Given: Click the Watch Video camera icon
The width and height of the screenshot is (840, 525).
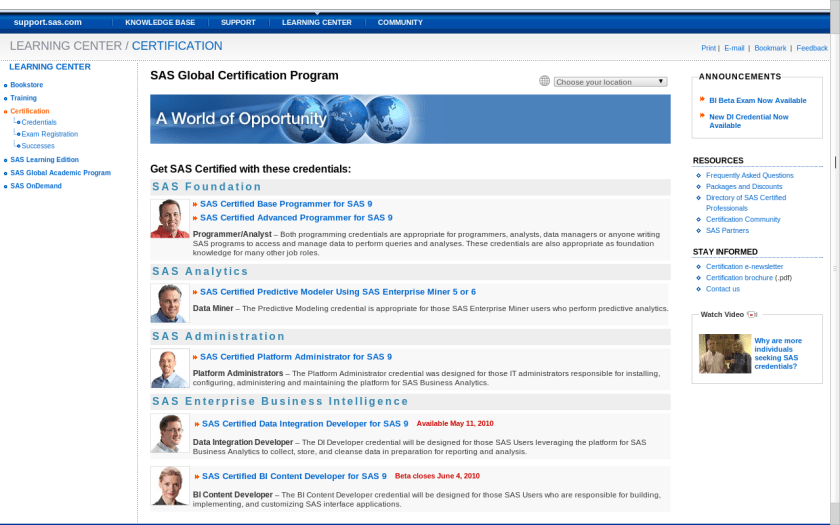Looking at the screenshot, I should pyautogui.click(x=752, y=314).
